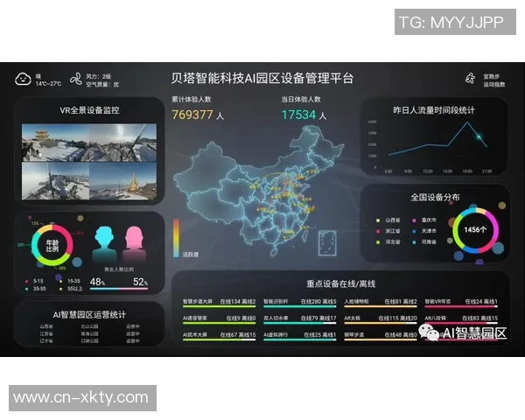Click the 辽宁省 row in operations table
The image size is (525, 420).
click(x=89, y=341)
